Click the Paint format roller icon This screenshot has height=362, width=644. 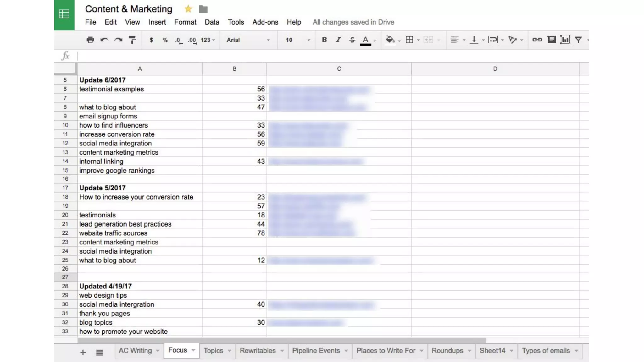(132, 40)
